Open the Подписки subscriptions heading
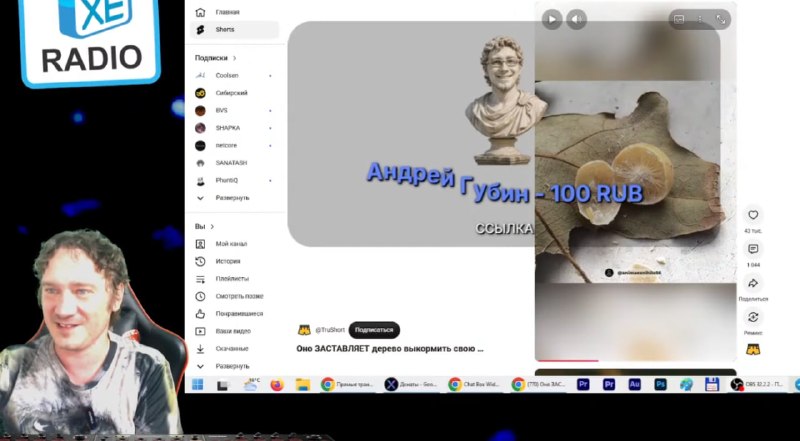The image size is (800, 441). click(x=215, y=58)
